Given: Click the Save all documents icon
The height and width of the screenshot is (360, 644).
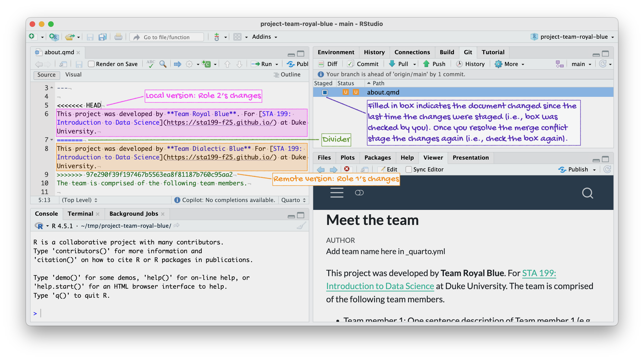Looking at the screenshot, I should 102,37.
